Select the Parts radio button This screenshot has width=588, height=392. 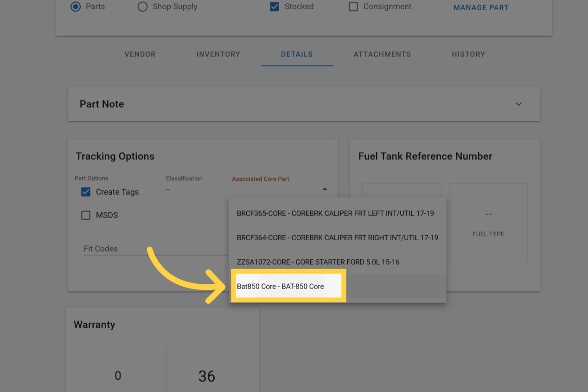pyautogui.click(x=76, y=7)
